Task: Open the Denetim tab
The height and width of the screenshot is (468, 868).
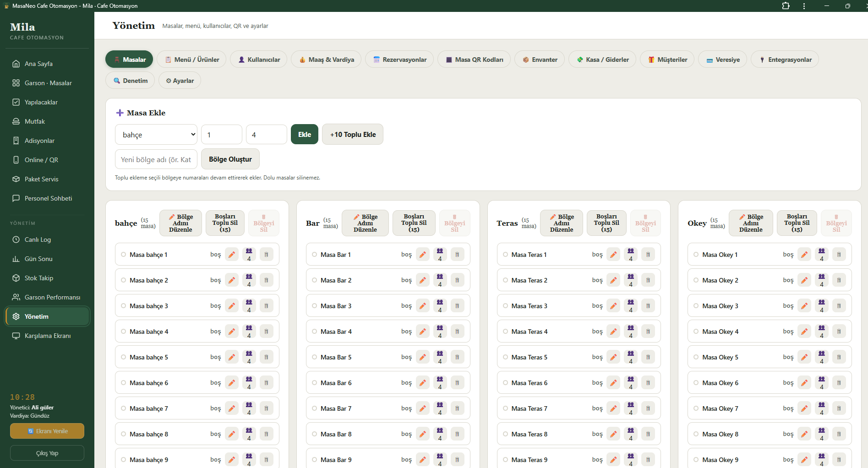Action: pyautogui.click(x=130, y=81)
